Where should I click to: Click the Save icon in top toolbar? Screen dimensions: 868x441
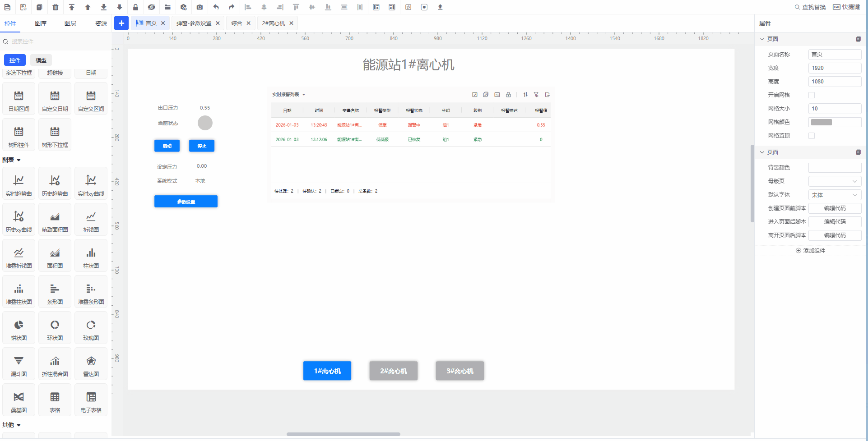click(x=7, y=7)
